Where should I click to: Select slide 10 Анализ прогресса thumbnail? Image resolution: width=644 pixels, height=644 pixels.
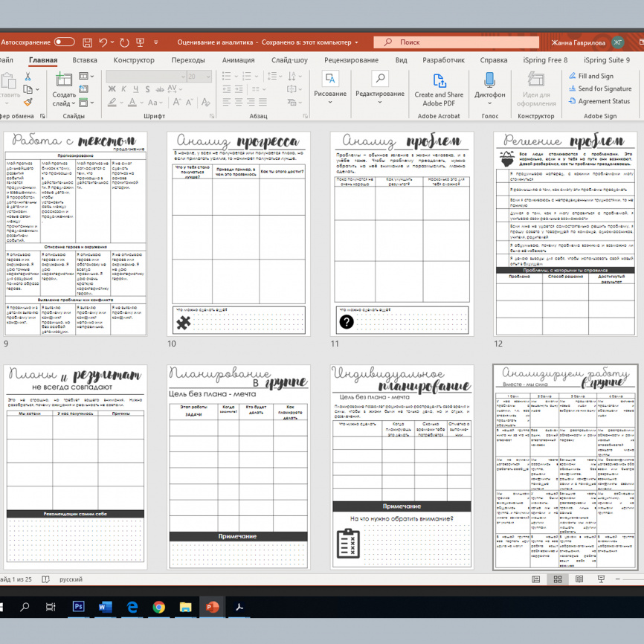(x=239, y=234)
